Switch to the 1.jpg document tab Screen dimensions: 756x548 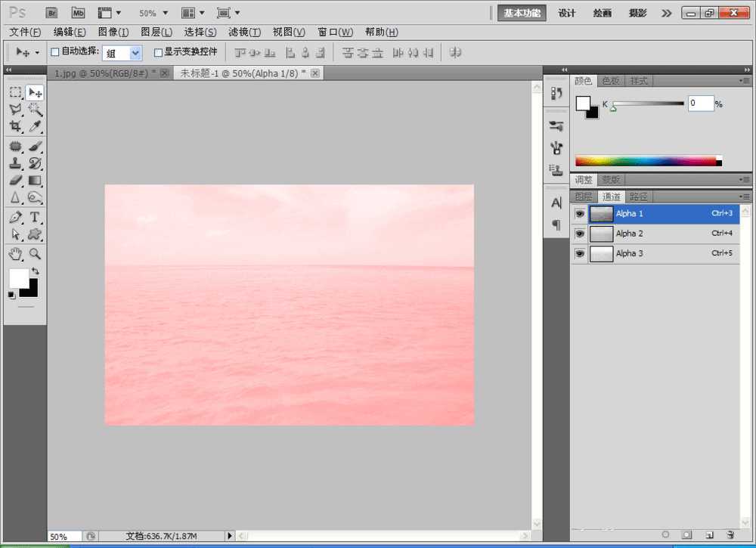coord(101,73)
